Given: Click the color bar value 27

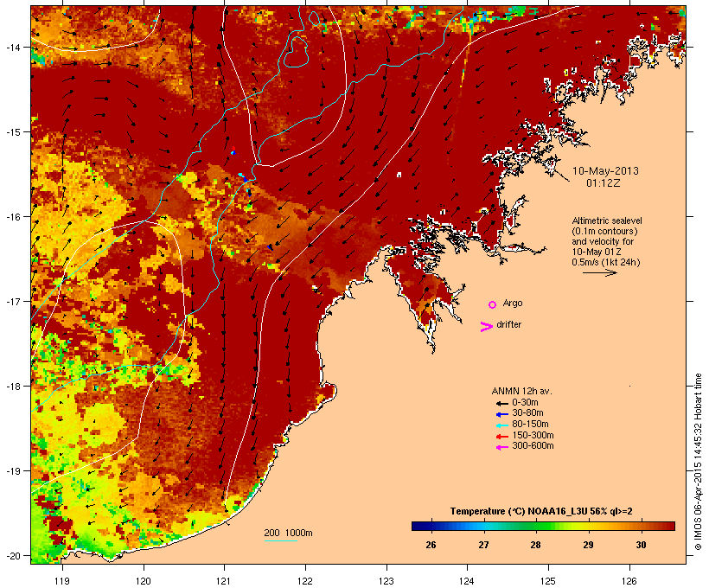Looking at the screenshot, I should point(483,545).
